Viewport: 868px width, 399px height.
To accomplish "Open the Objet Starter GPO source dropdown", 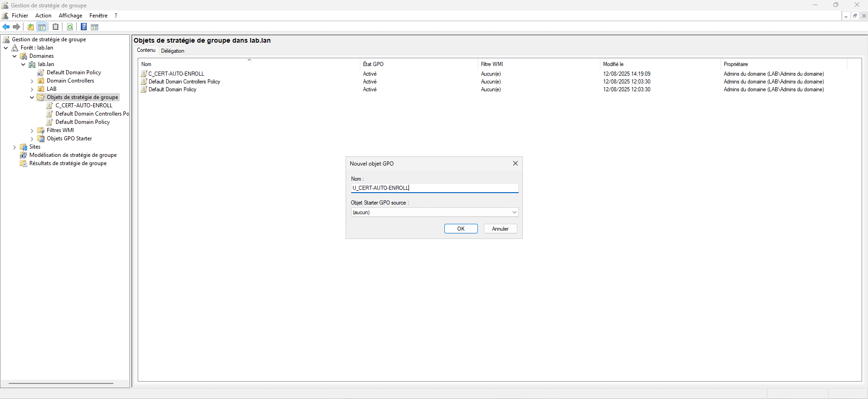I will 514,212.
